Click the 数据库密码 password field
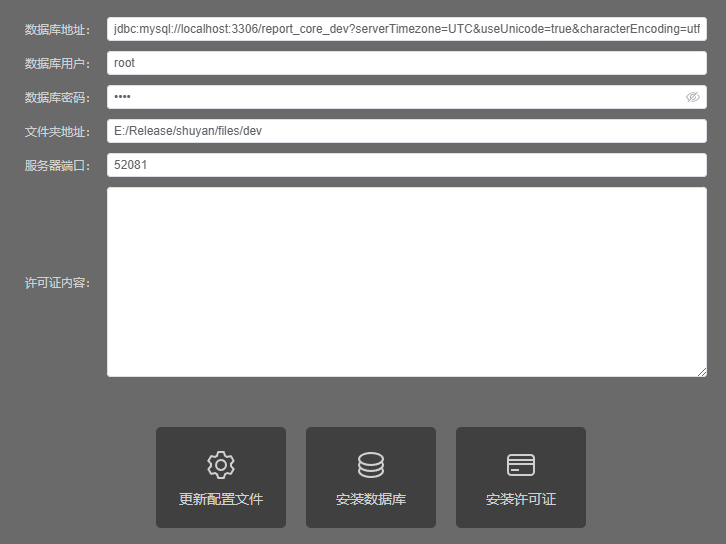Viewport: 726px width, 544px height. [x=407, y=97]
